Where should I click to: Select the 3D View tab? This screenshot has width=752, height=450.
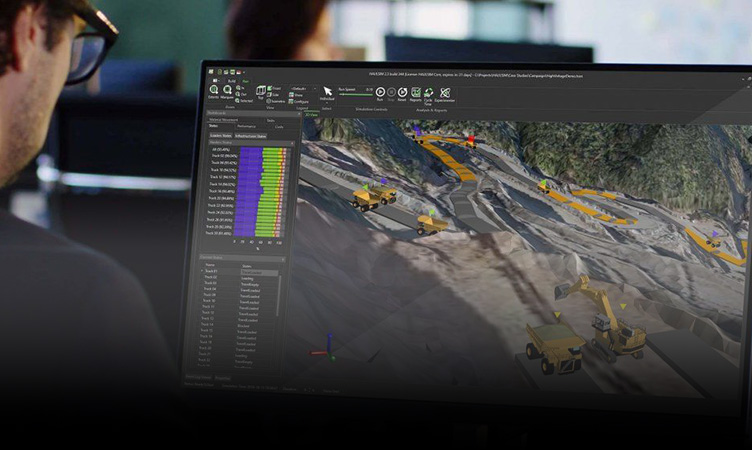coord(312,115)
